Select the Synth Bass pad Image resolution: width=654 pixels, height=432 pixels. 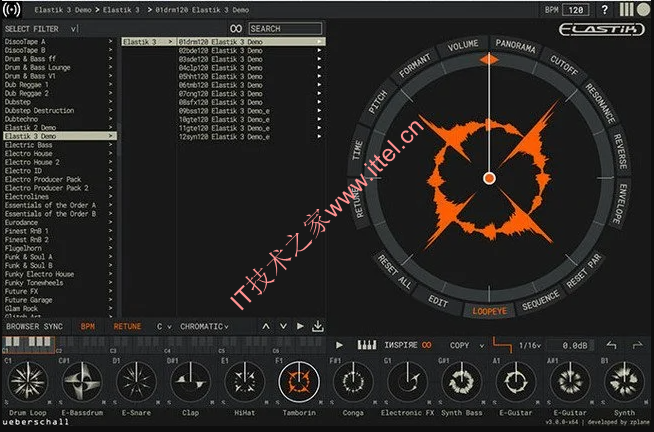462,381
